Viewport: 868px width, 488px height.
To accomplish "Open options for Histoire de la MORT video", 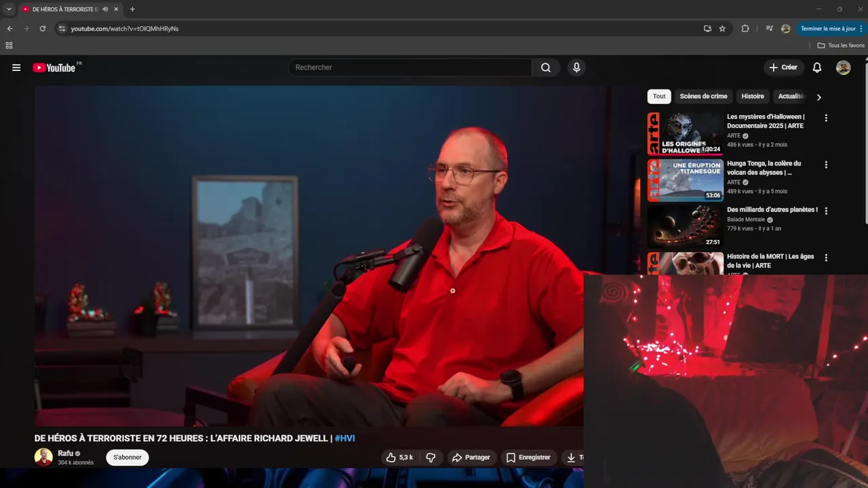I will 826,258.
